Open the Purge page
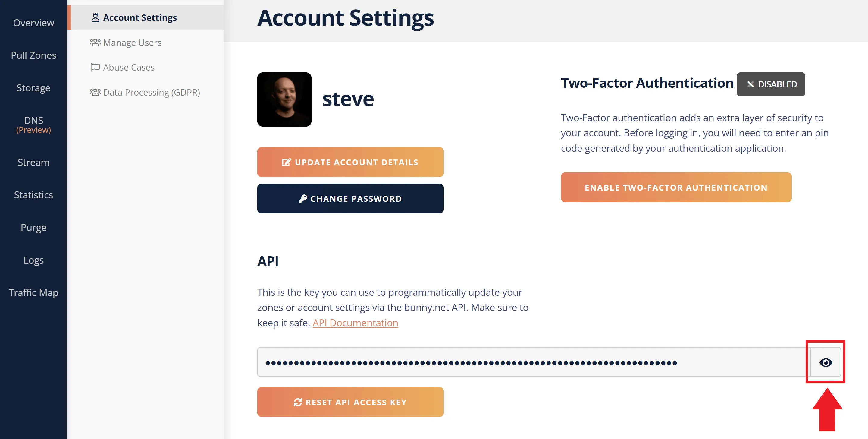Image resolution: width=868 pixels, height=439 pixels. click(33, 228)
